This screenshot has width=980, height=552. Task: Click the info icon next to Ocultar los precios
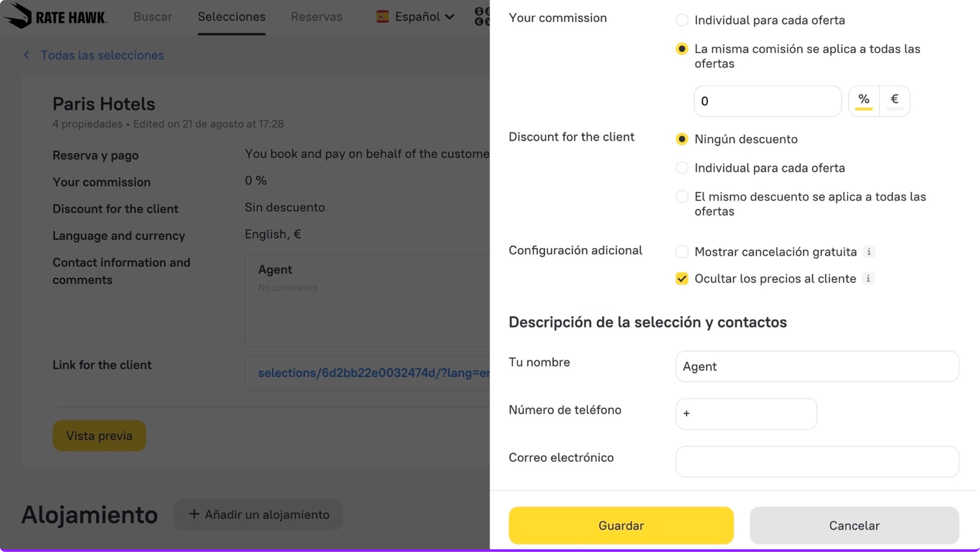click(868, 279)
